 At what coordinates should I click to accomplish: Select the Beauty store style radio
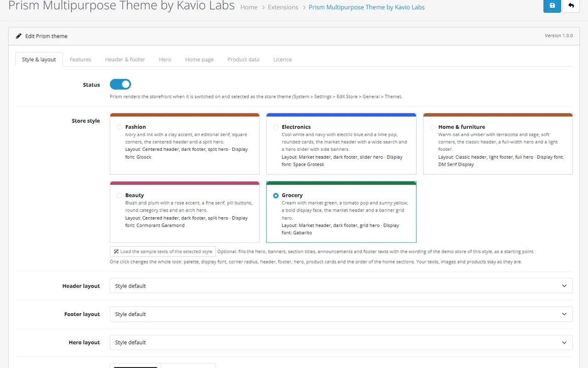[119, 195]
